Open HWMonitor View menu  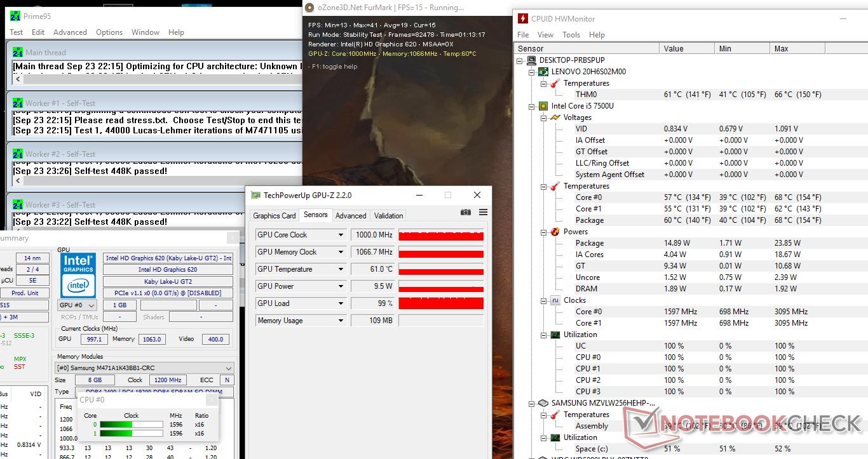545,35
